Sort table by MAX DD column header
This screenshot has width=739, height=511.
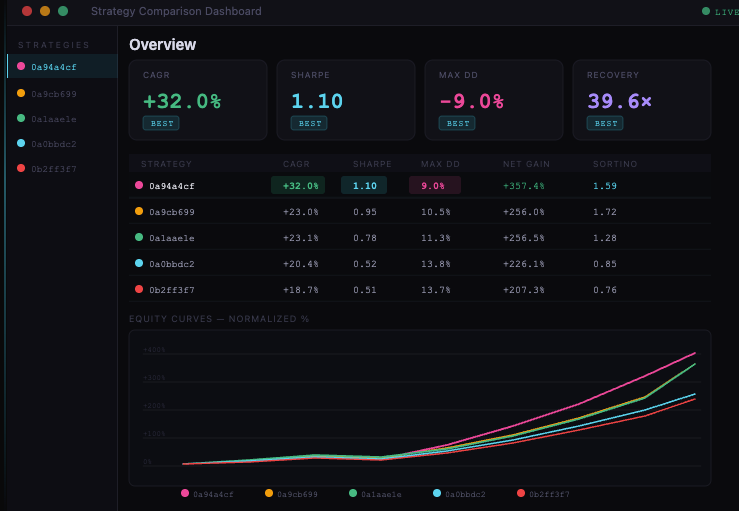(440, 164)
